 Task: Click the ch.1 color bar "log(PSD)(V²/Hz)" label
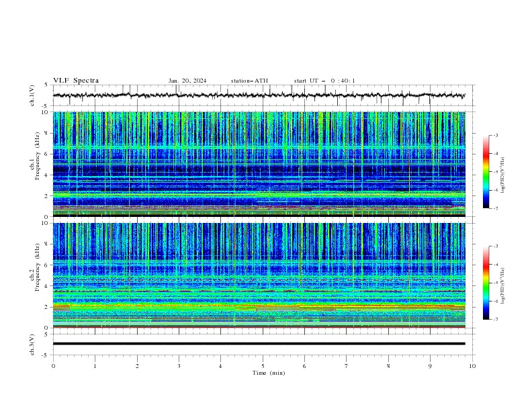(503, 175)
